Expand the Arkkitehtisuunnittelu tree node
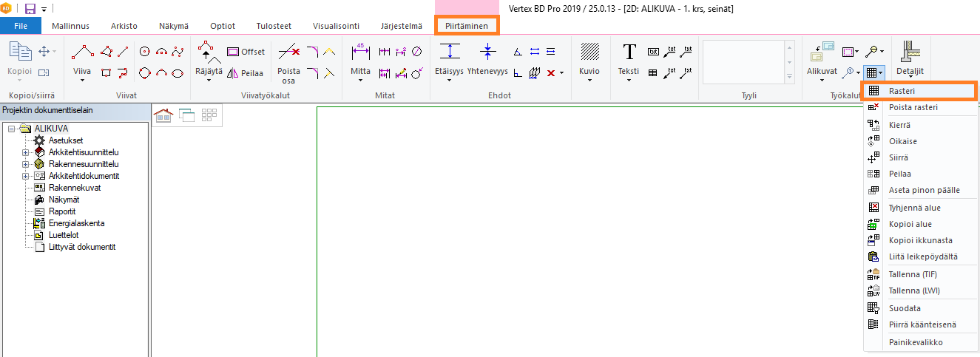Viewport: 980px width, 357px height. 26,152
